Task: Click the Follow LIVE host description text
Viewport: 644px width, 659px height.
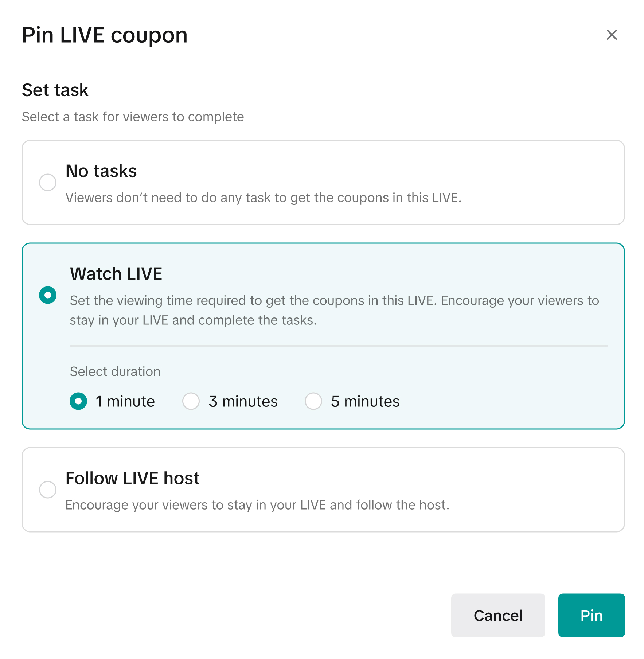Action: pos(257,505)
